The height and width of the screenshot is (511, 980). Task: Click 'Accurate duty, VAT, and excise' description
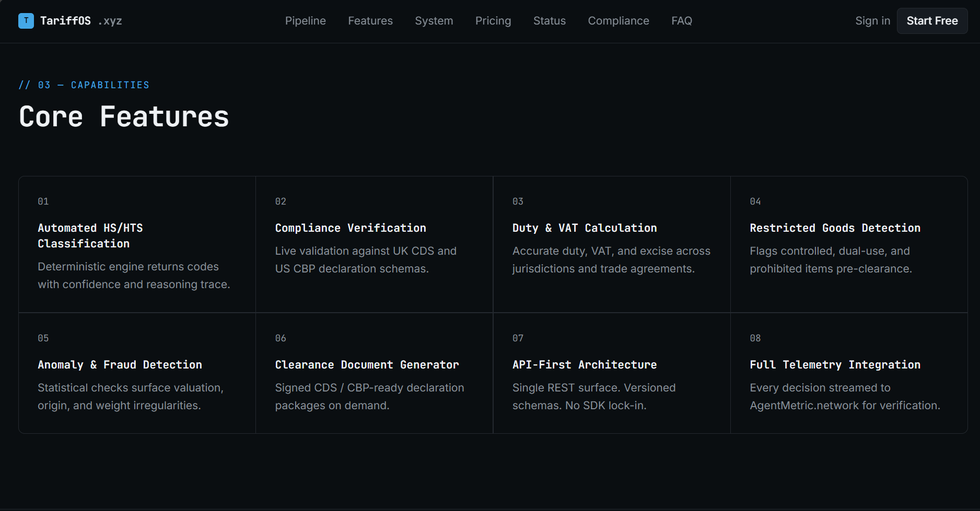coord(611,260)
